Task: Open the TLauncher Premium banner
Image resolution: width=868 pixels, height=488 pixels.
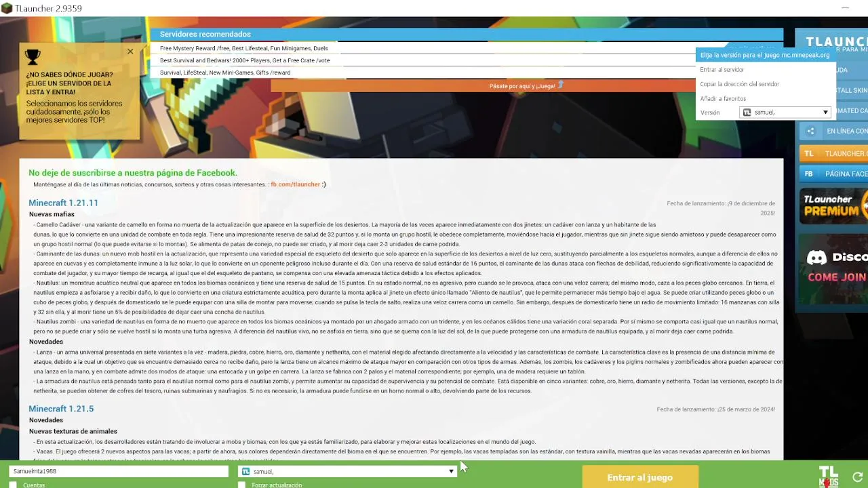Action: [833, 205]
